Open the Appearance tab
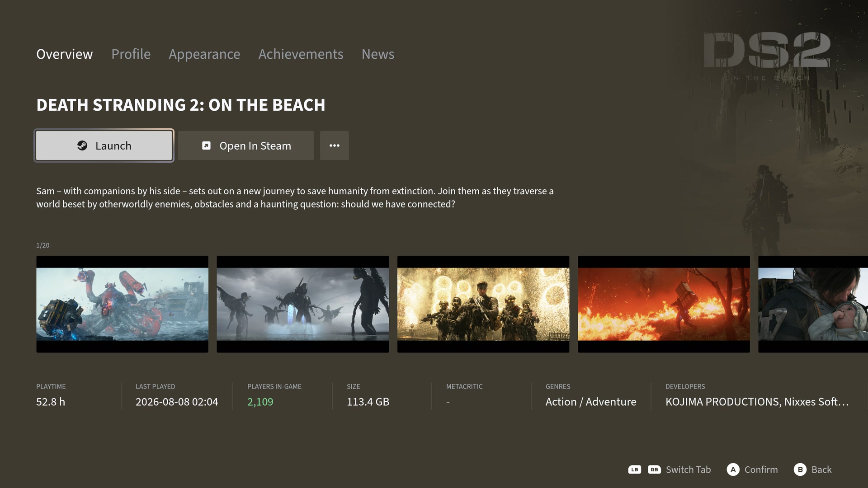Image resolution: width=868 pixels, height=488 pixels. click(204, 54)
